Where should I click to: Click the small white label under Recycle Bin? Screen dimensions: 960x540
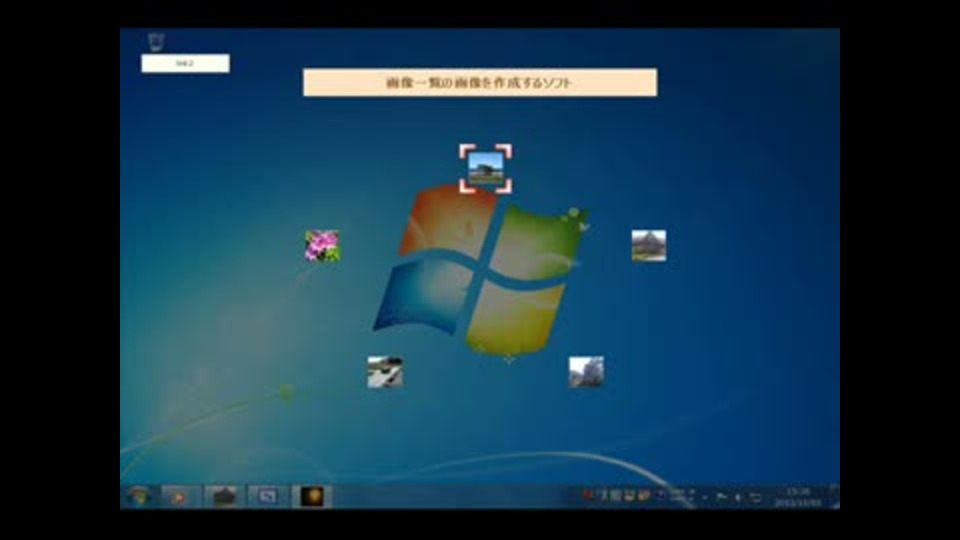(186, 63)
